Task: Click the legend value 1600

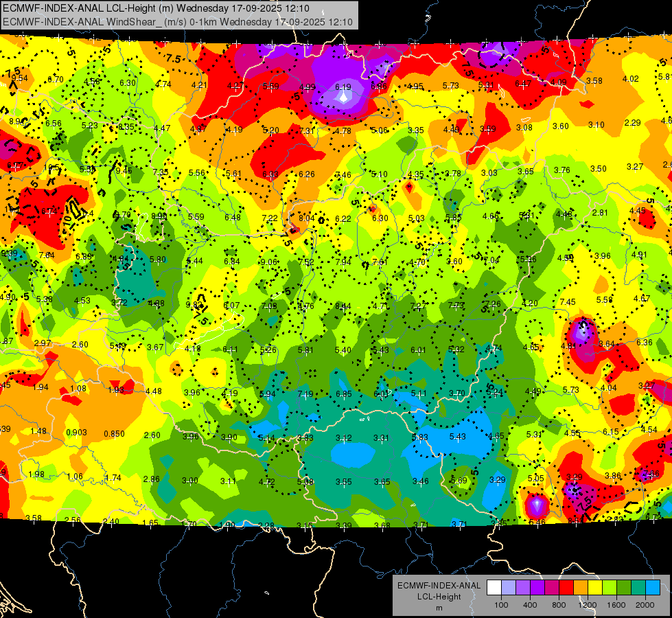Action: [x=616, y=605]
